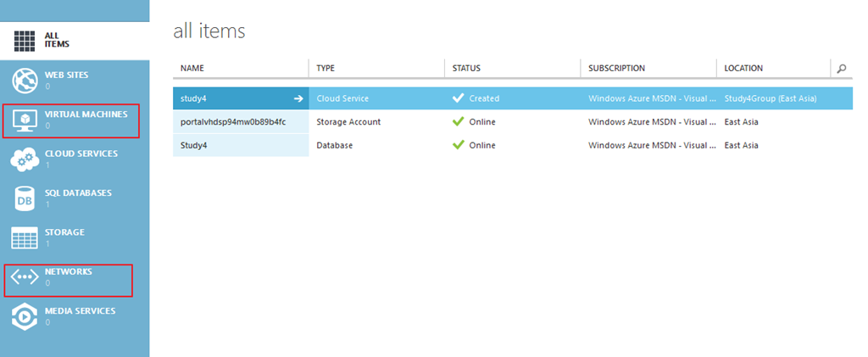The width and height of the screenshot is (868, 357).
Task: Click East Asia in Storage Account row
Action: [x=741, y=122]
